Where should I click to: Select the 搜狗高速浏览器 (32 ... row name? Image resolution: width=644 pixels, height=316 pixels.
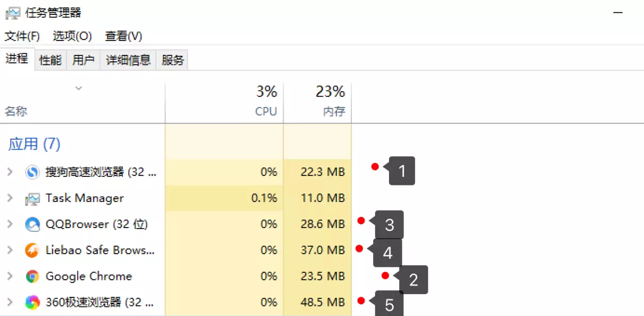point(101,172)
